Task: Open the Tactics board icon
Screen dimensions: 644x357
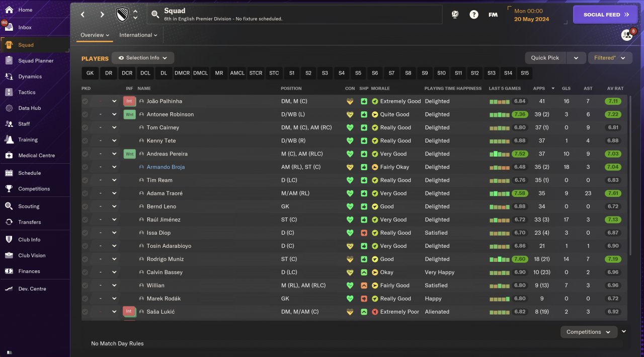Action: coord(9,92)
